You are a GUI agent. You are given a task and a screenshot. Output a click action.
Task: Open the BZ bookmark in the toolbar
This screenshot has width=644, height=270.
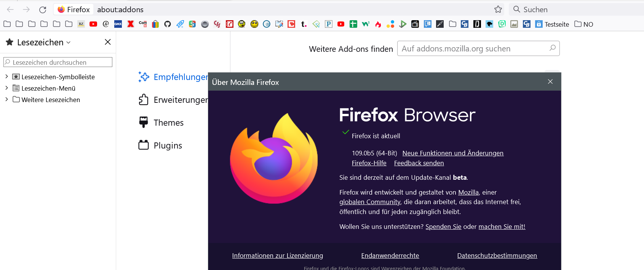click(81, 24)
